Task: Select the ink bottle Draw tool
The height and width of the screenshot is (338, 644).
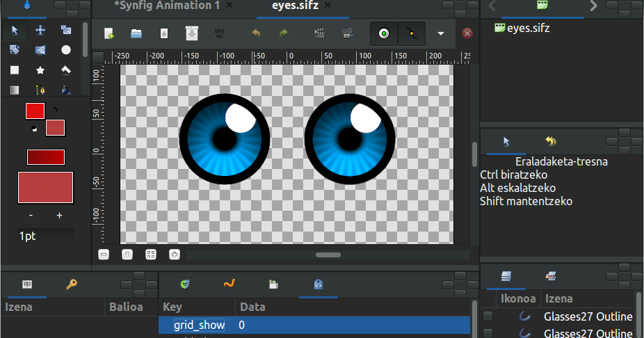Action: 65,90
